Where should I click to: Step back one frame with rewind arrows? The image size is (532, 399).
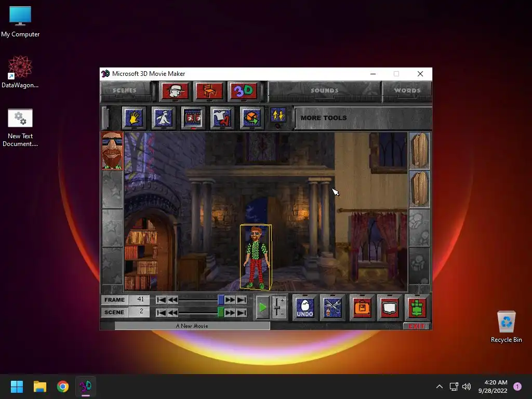pos(172,300)
